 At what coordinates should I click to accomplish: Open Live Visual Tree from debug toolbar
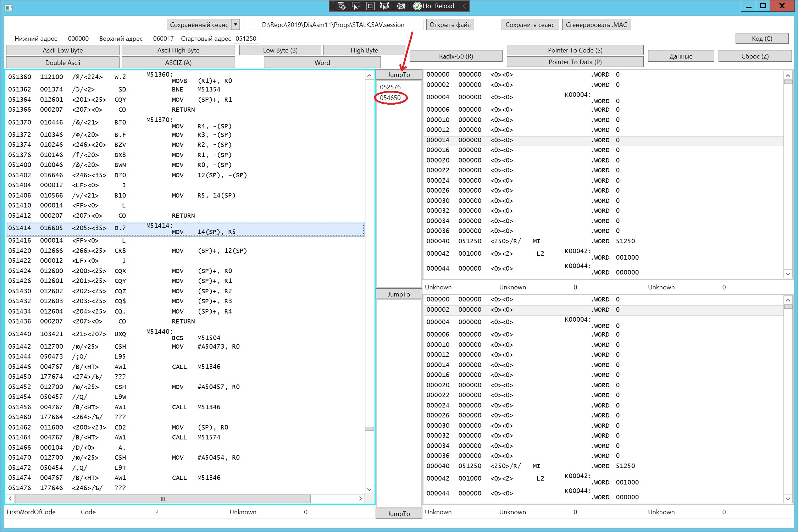click(342, 6)
